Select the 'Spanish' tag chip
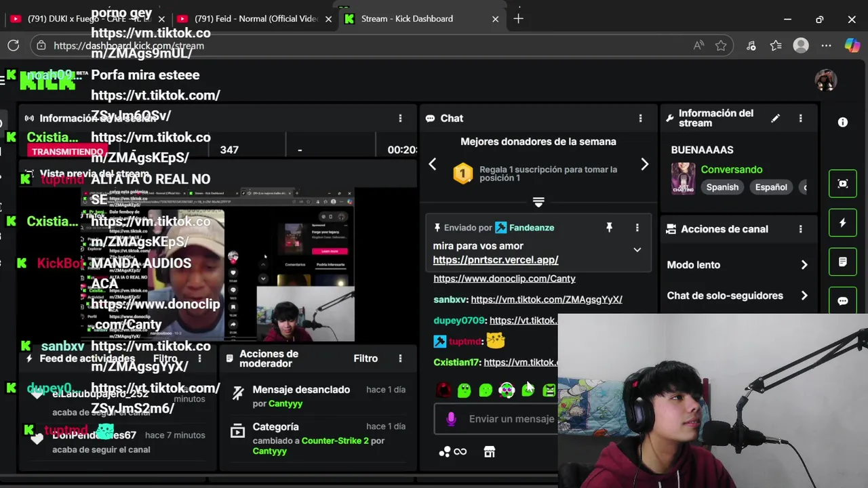868x488 pixels. click(x=722, y=187)
